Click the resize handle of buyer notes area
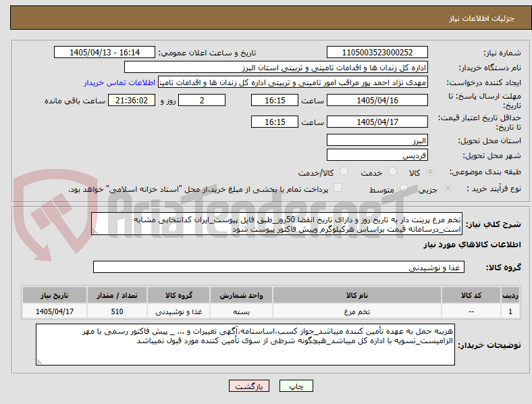The image size is (532, 404). click(39, 362)
